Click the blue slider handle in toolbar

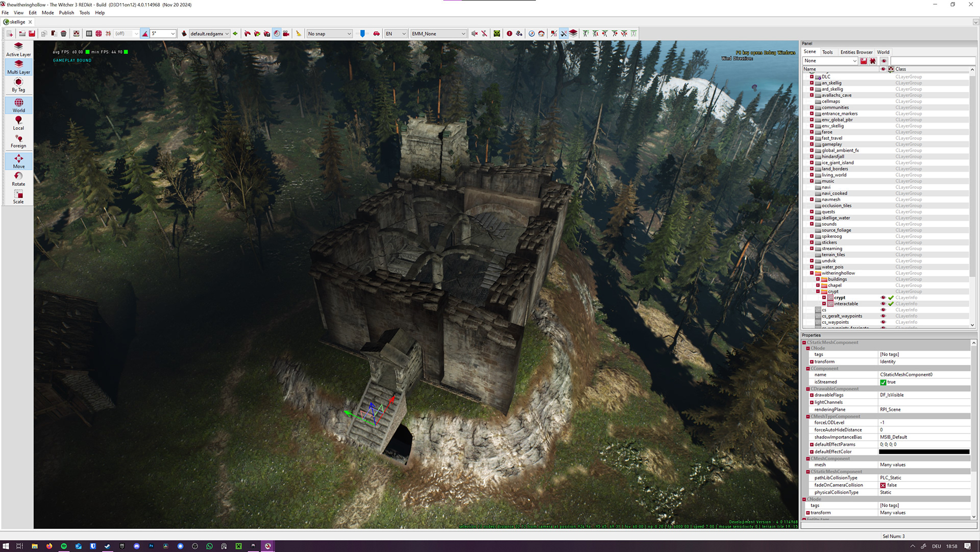(x=362, y=34)
